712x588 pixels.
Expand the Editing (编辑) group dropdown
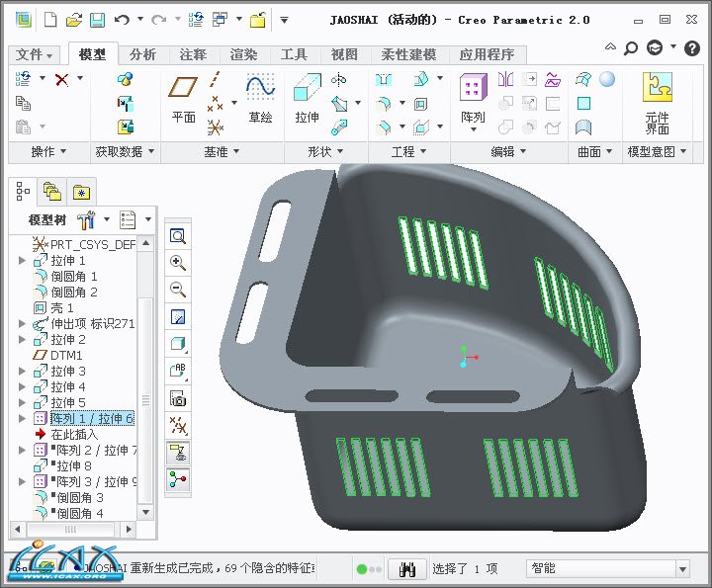[508, 151]
